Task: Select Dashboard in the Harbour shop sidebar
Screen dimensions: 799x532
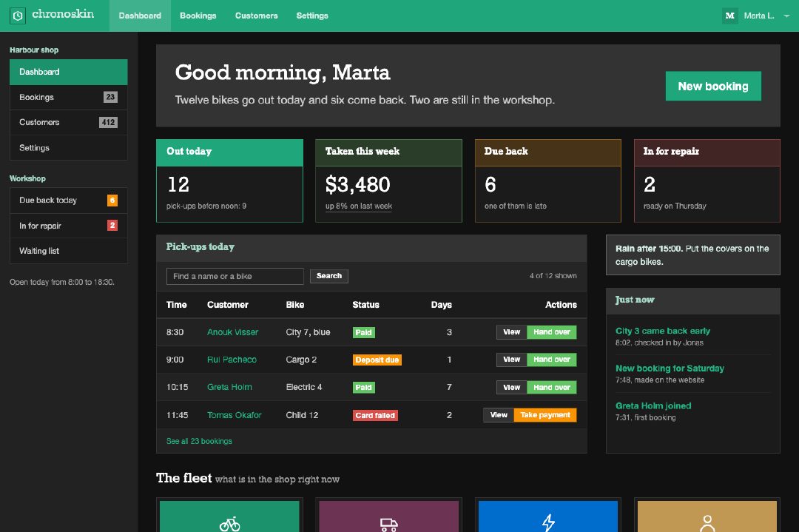Action: [68, 72]
